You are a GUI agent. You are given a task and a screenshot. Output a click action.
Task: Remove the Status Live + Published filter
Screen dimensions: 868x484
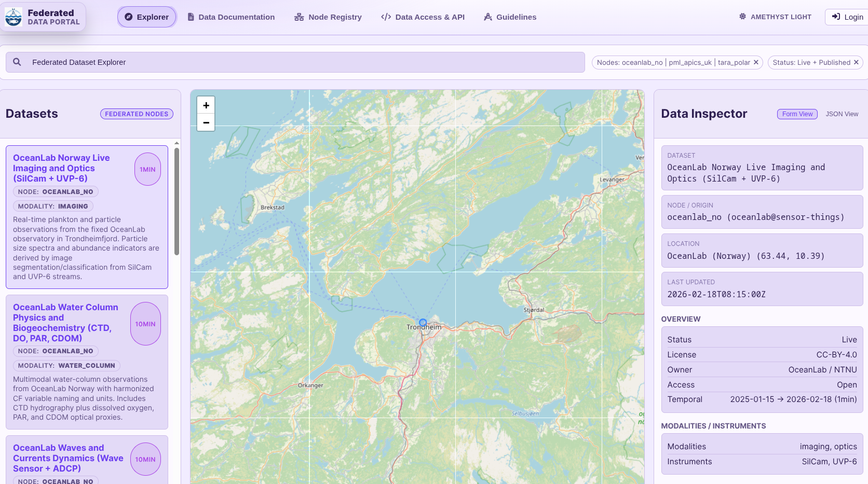click(x=856, y=62)
